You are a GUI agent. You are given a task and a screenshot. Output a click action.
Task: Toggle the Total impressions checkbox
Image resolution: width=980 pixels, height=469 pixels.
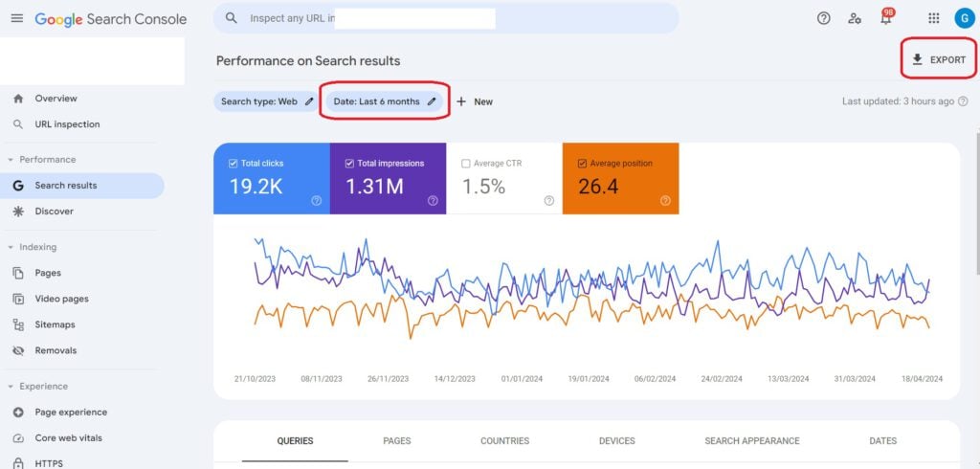click(350, 164)
